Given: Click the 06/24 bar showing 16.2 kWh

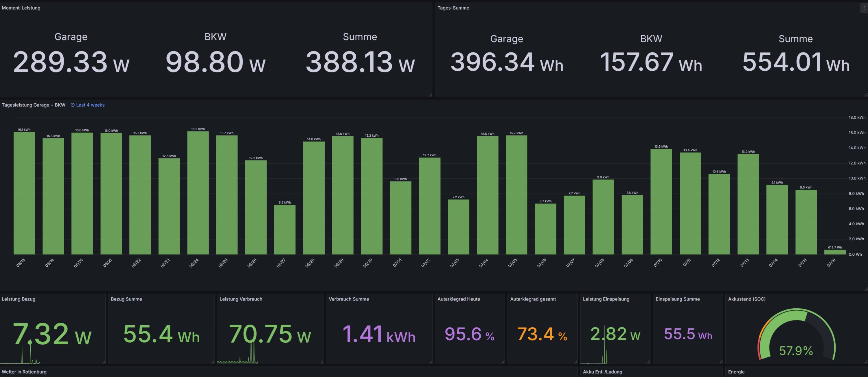Looking at the screenshot, I should pos(198,192).
